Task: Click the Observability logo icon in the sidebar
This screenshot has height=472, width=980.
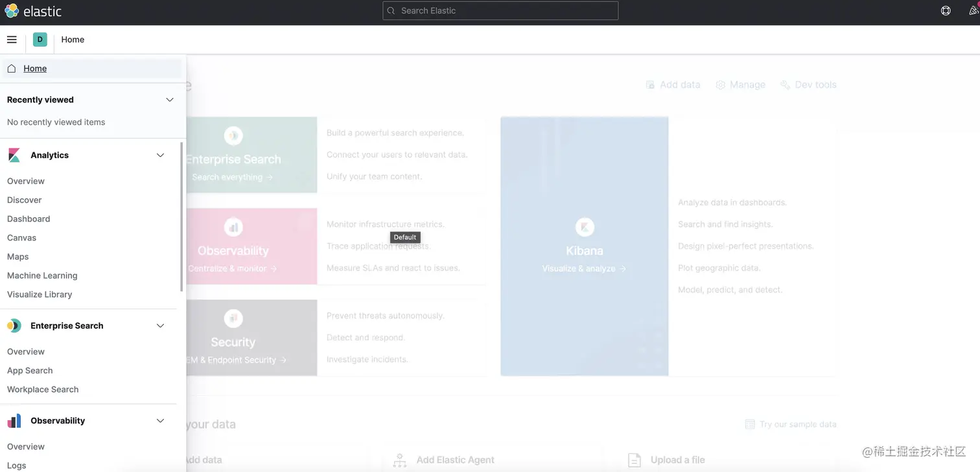Action: pos(14,421)
